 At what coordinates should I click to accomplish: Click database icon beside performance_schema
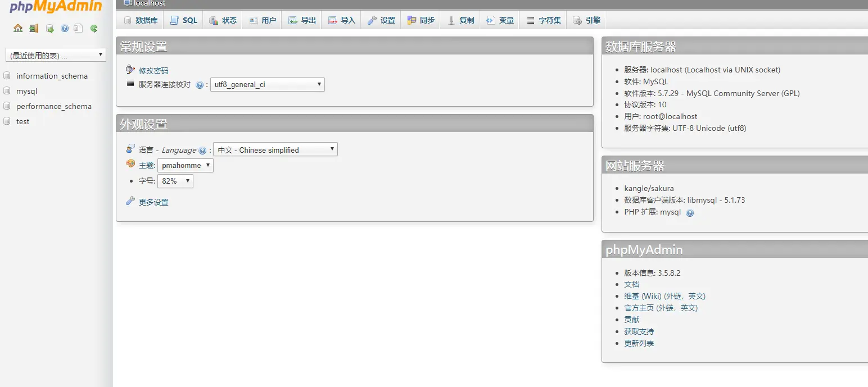pos(7,106)
